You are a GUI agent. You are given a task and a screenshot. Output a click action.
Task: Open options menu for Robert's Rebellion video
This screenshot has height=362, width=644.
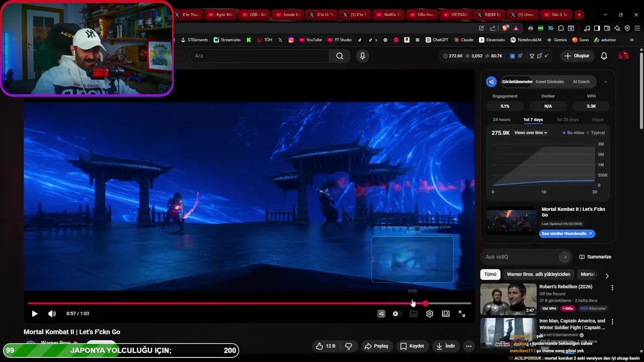[612, 288]
